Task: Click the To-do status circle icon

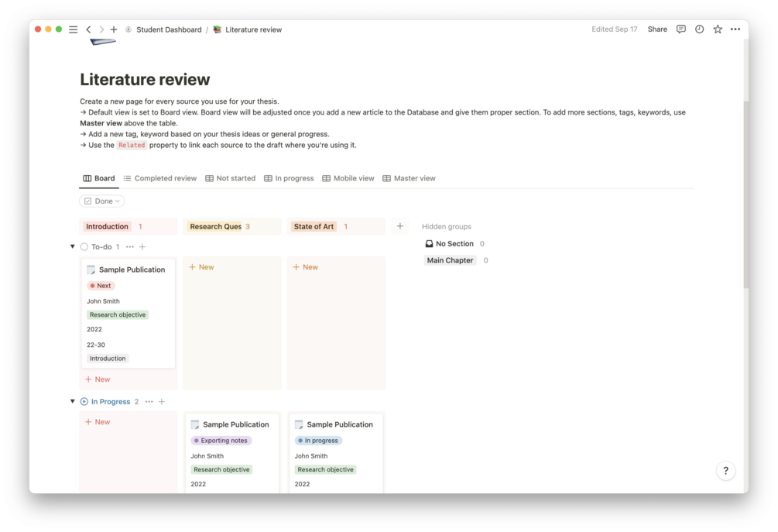Action: (84, 247)
